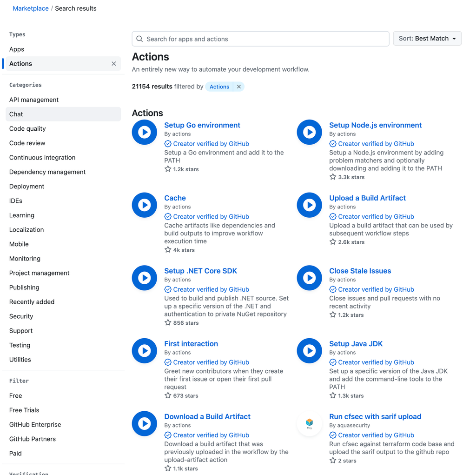Screen dimensions: 476x475
Task: Switch to the Apps type
Action: [16, 49]
